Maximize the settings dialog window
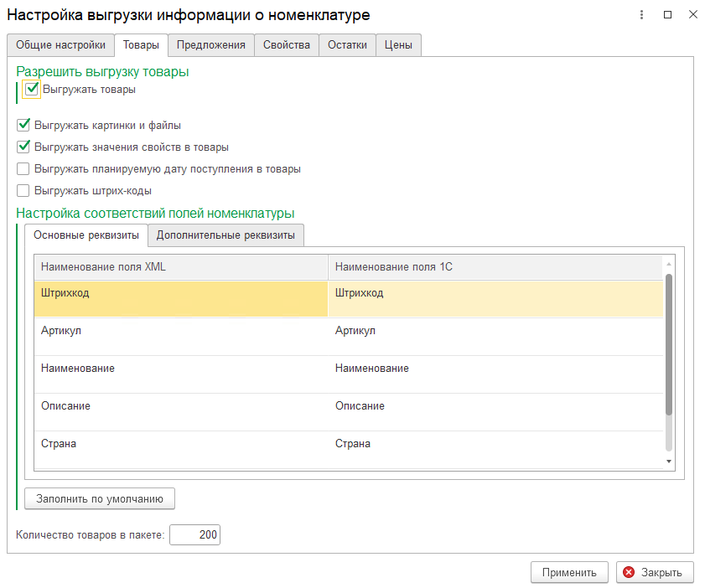 [x=667, y=15]
